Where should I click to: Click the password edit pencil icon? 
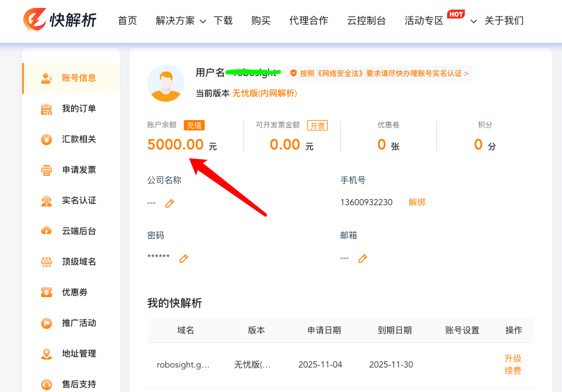coord(183,258)
